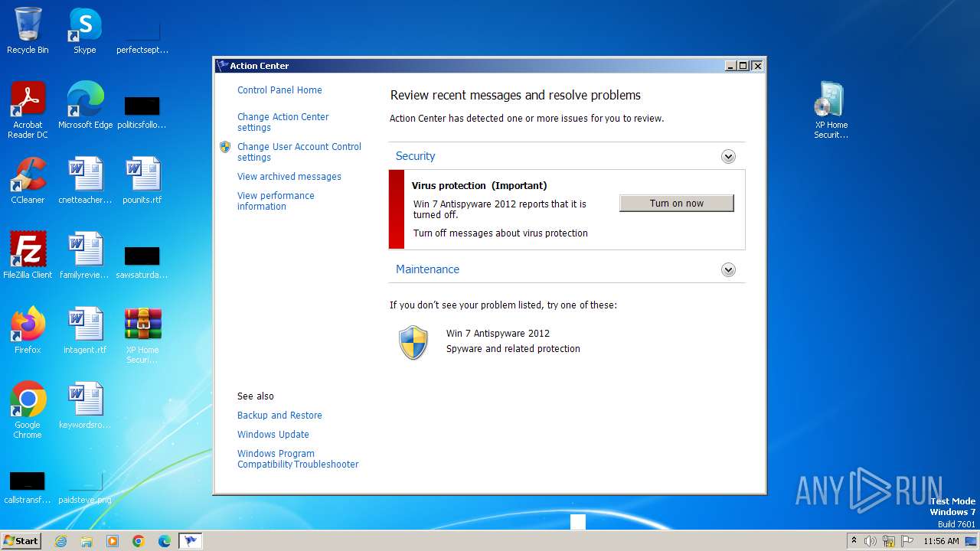Collapse the Security section chevron
Viewport: 980px width, 551px height.
click(728, 156)
